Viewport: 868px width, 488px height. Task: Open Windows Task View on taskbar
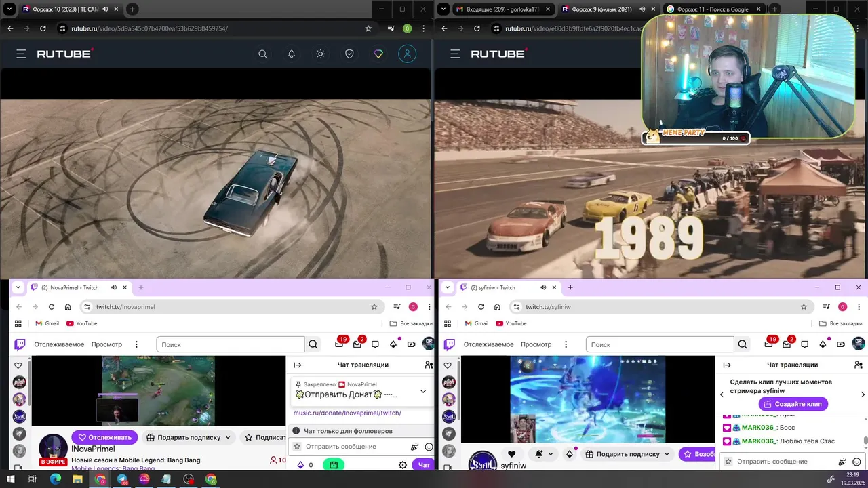click(x=32, y=479)
